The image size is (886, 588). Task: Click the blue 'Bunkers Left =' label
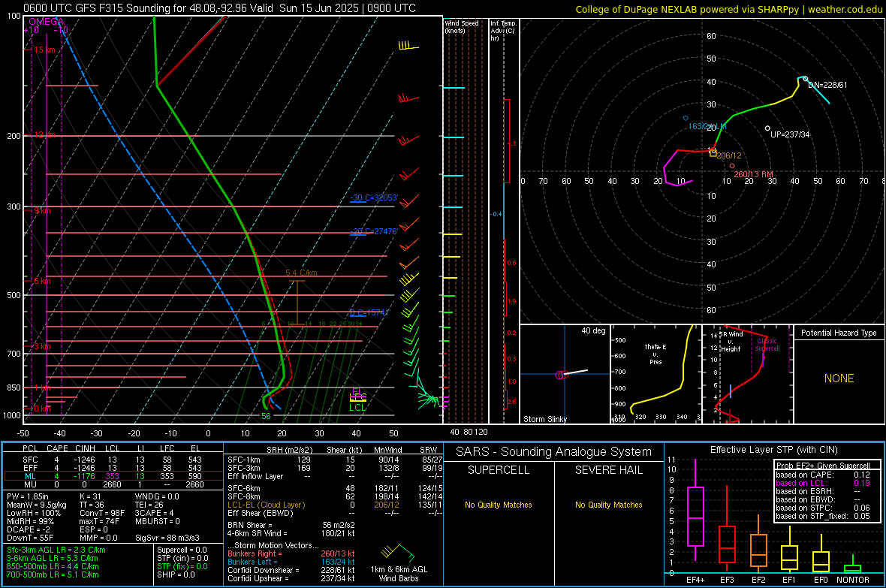point(252,562)
